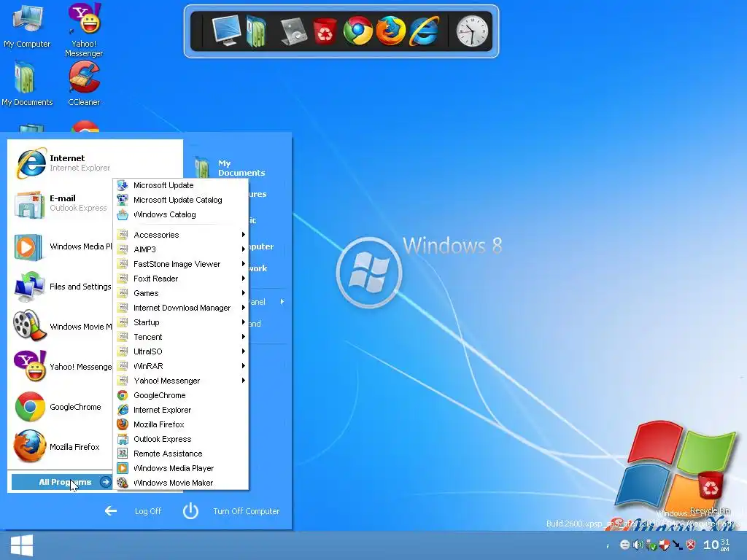Open Yahoo! Messenger in Start menu left pane
The height and width of the screenshot is (560, 747).
(x=62, y=366)
